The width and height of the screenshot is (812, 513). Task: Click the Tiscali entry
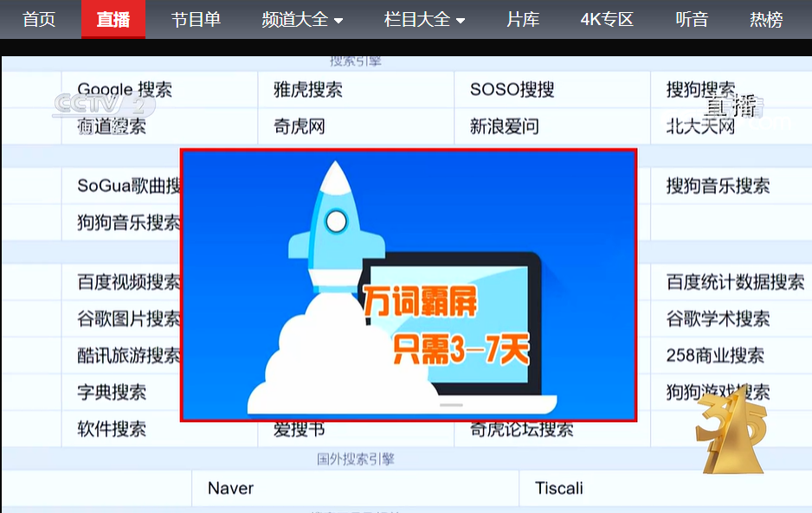[558, 488]
